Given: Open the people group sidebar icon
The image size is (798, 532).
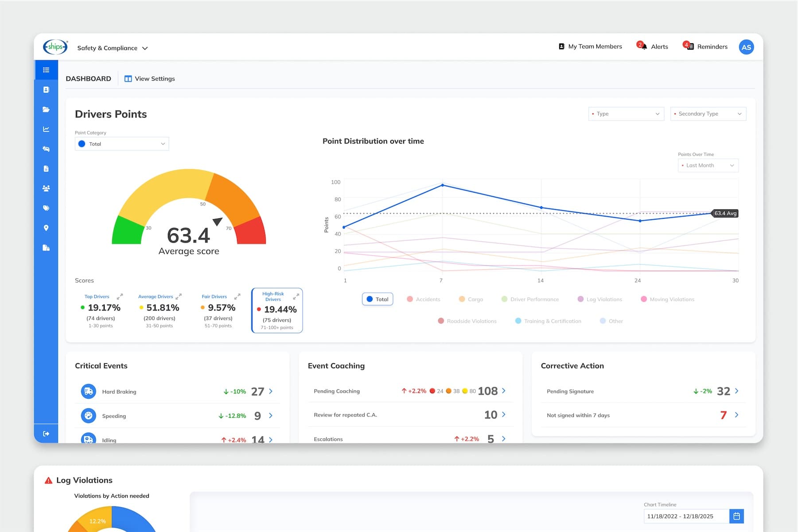Looking at the screenshot, I should coord(46,188).
